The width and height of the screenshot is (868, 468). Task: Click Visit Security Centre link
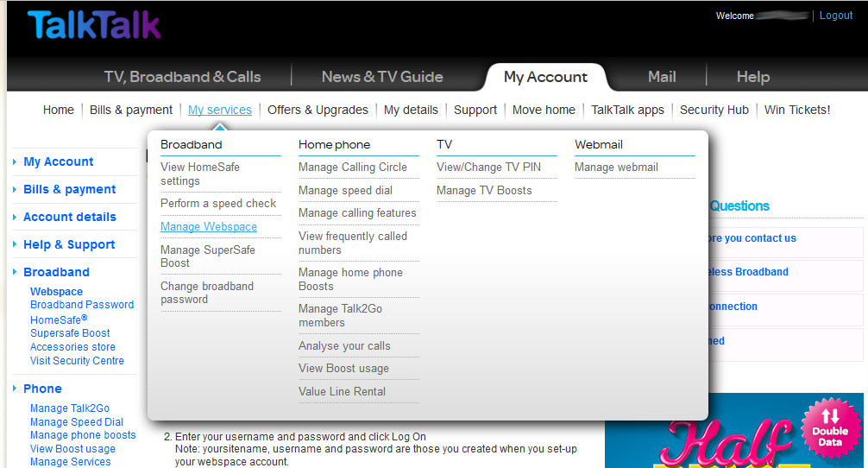[x=77, y=361]
